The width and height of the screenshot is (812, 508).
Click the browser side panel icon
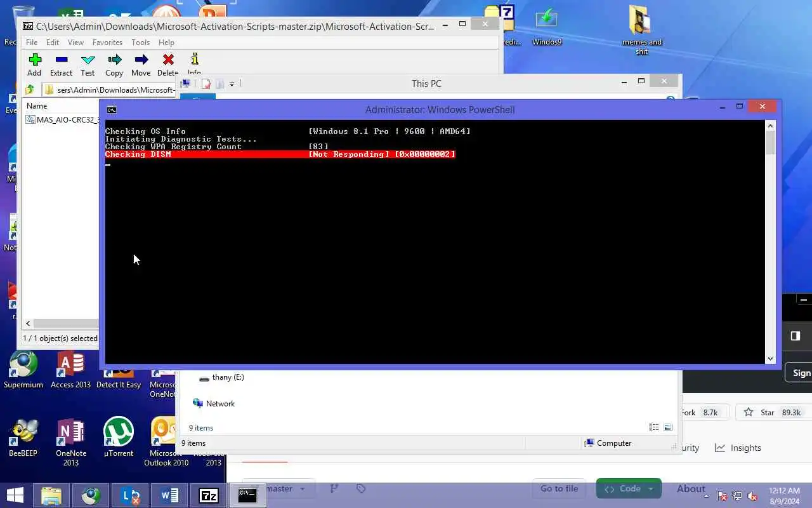click(x=796, y=336)
